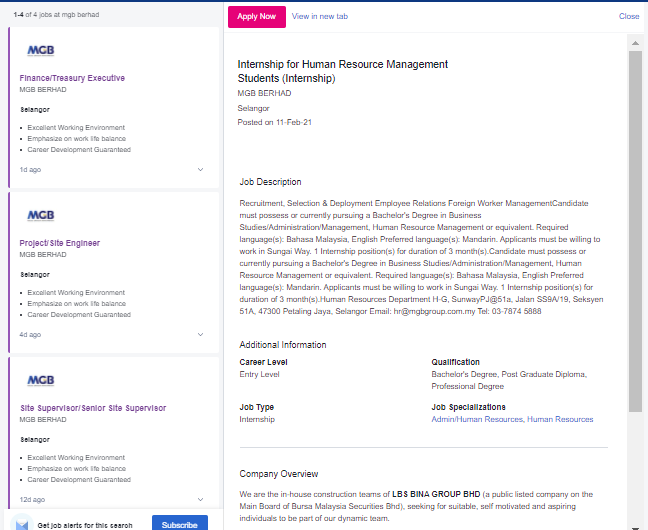Open Site Supervisor/Senior Site Supervisor job title
The image size is (648, 530).
(x=93, y=408)
